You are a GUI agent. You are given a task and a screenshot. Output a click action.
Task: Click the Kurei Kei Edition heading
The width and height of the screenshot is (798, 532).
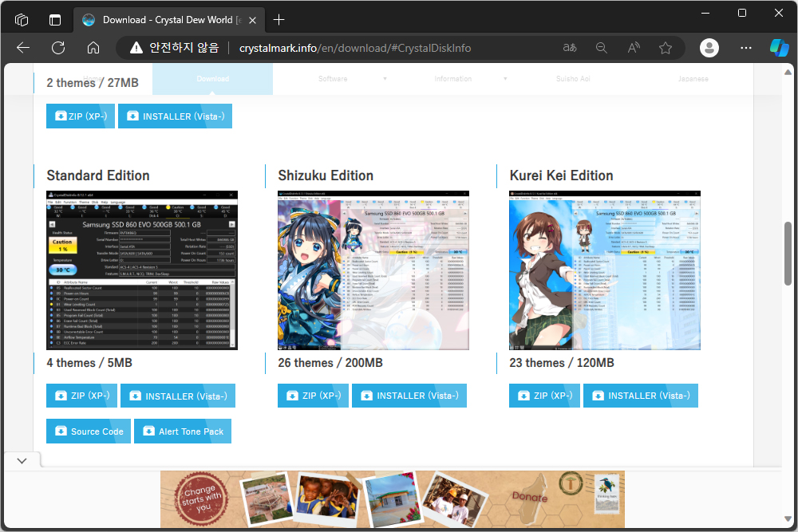[x=561, y=175]
